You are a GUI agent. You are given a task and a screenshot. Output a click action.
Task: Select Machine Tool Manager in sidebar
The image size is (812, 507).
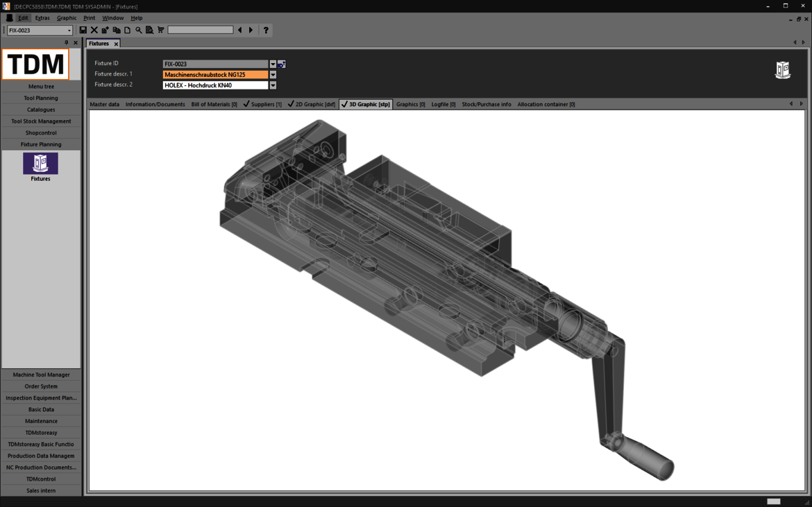pyautogui.click(x=41, y=375)
